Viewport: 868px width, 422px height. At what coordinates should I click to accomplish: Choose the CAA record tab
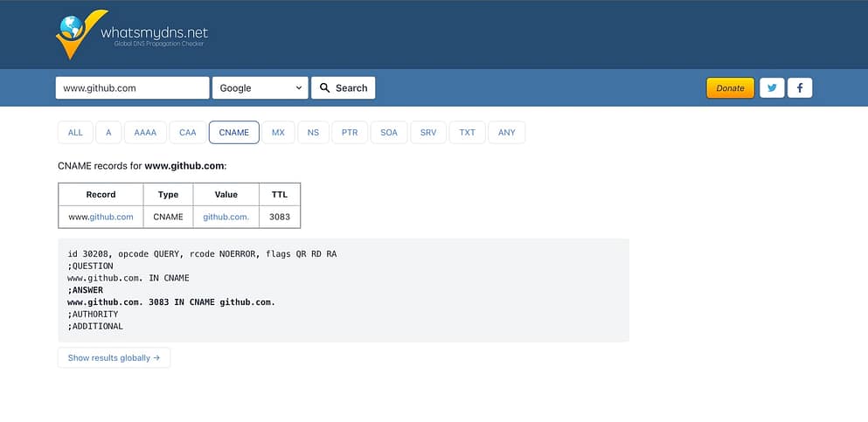click(188, 133)
